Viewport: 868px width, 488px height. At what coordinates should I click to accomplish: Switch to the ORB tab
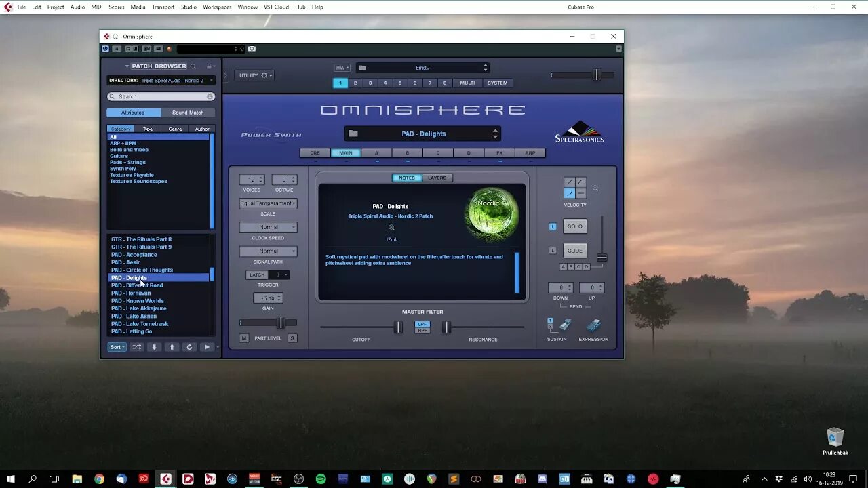point(315,153)
